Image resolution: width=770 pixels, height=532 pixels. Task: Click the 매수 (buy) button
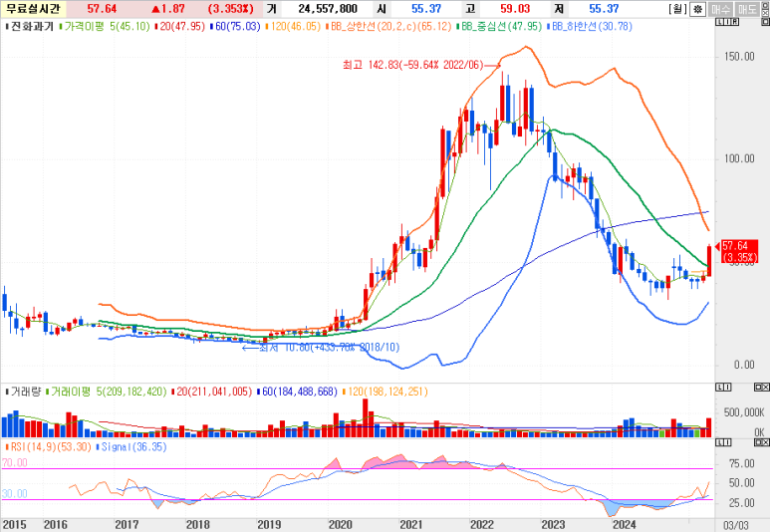pyautogui.click(x=720, y=9)
